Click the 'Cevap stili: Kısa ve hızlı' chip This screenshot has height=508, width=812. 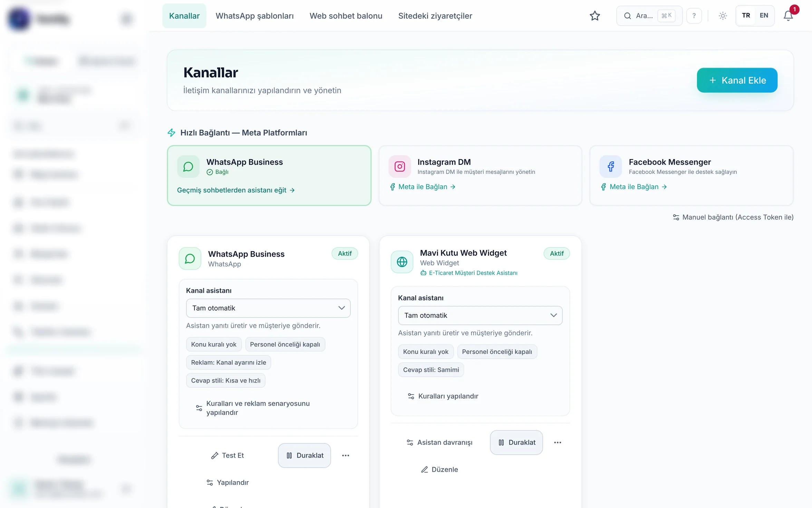[226, 380]
